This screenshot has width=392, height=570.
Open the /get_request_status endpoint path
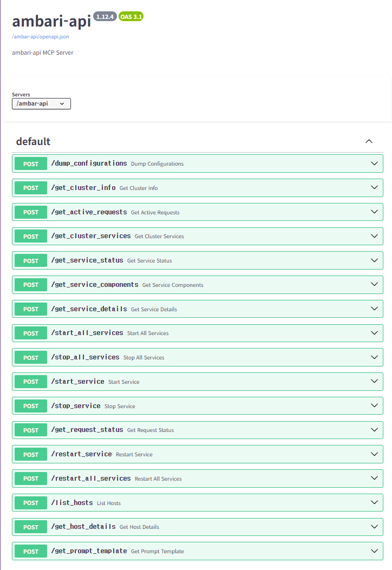point(87,430)
